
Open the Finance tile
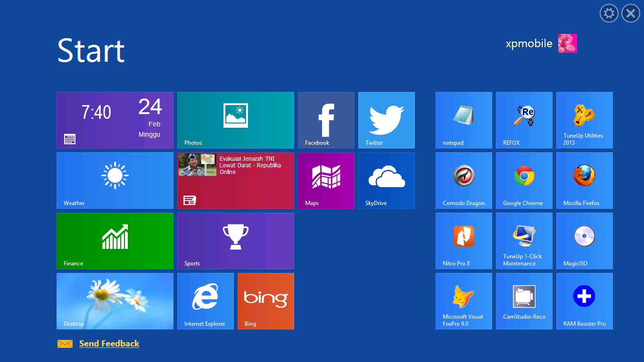tap(115, 241)
